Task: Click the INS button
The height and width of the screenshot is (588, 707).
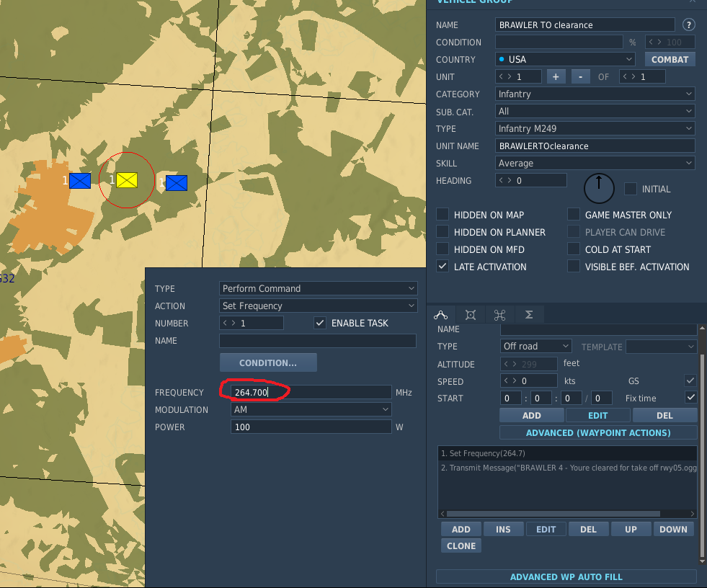Action: [x=503, y=529]
